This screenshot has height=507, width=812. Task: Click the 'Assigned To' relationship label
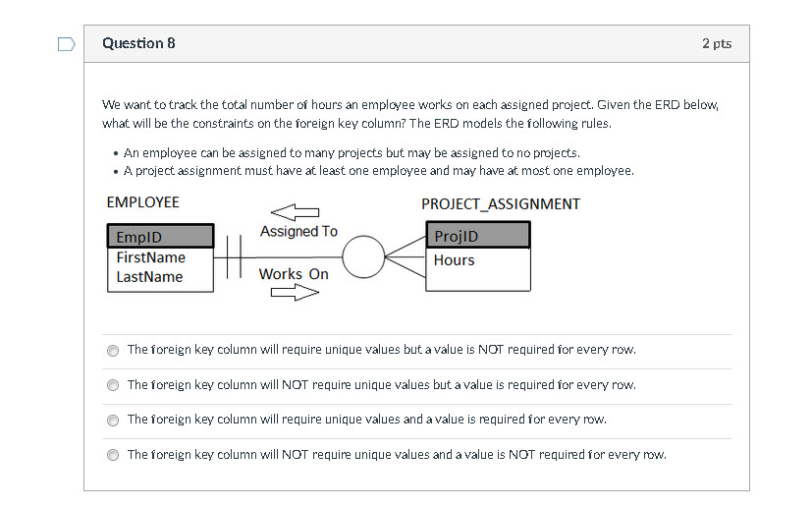click(298, 232)
